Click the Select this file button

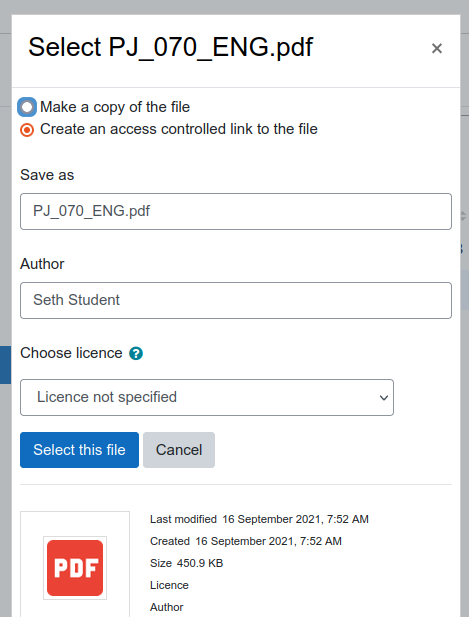(79, 450)
